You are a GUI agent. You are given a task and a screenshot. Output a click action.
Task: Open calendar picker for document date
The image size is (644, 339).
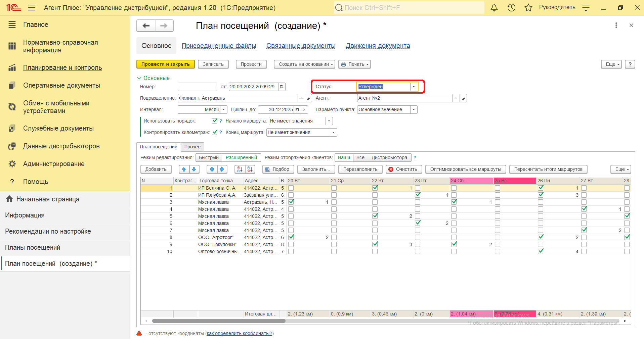point(282,87)
